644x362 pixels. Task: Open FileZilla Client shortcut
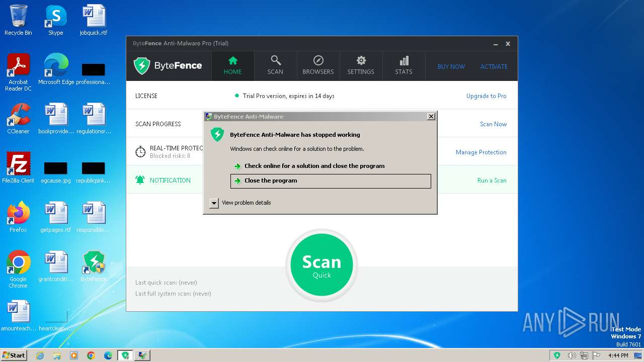[18, 168]
